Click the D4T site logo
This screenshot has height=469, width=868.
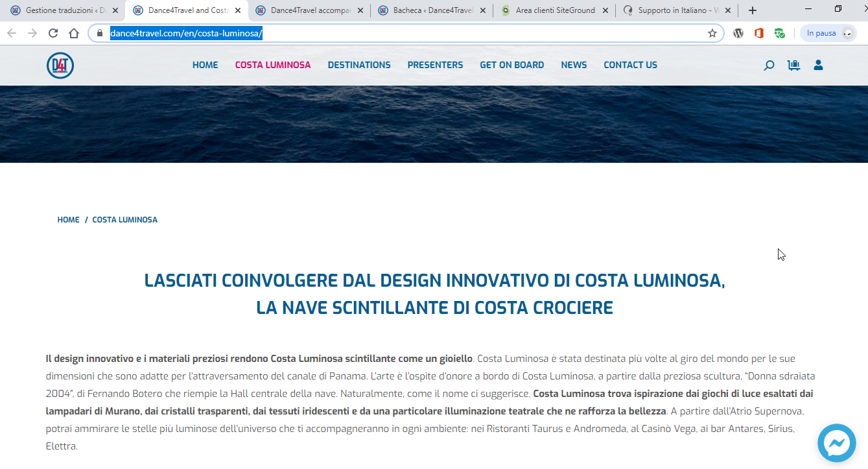pos(60,66)
